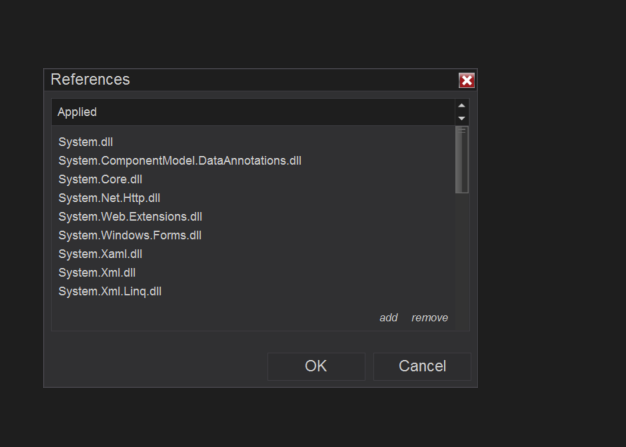Select System.dll in the references list
The image size is (626, 447).
[85, 142]
